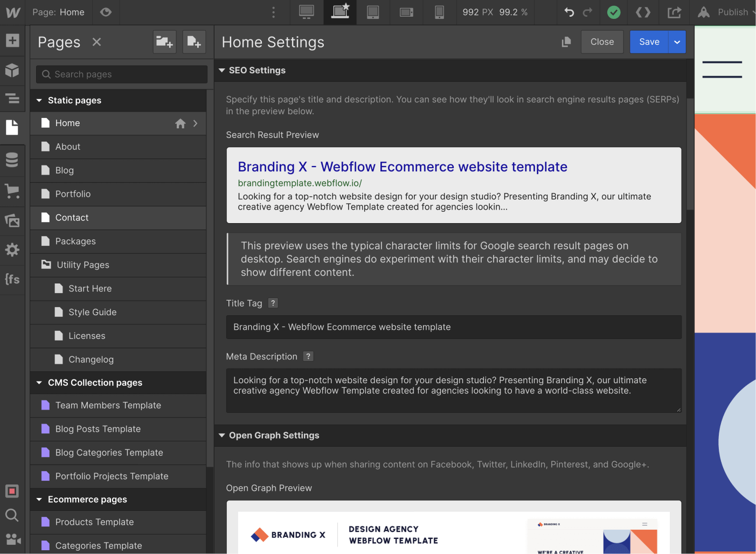
Task: Focus the Search pages field
Action: pos(122,74)
